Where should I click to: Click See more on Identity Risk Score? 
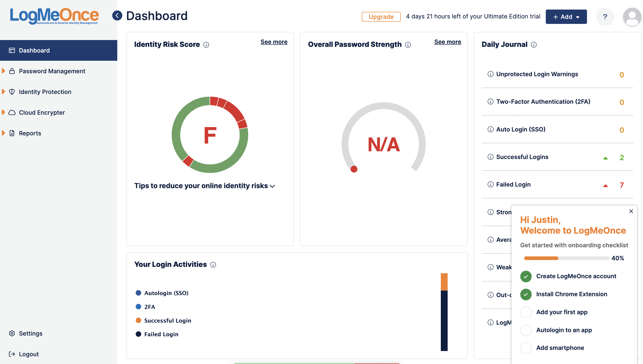click(x=274, y=42)
